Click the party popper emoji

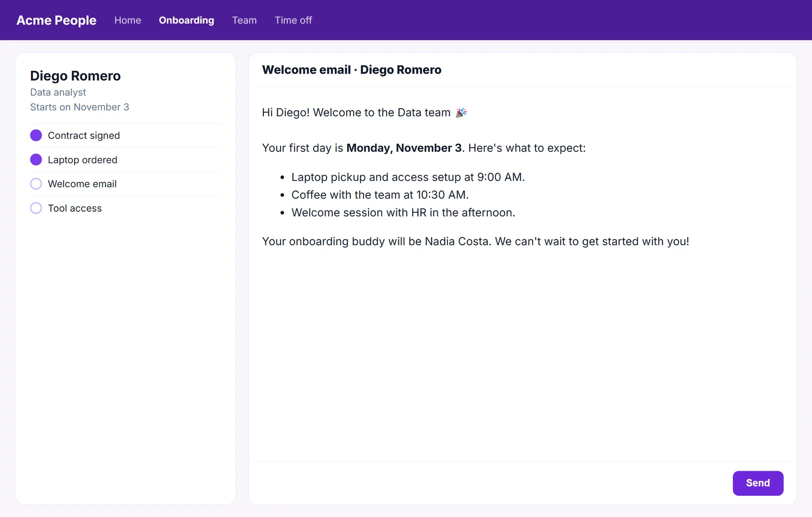point(461,112)
